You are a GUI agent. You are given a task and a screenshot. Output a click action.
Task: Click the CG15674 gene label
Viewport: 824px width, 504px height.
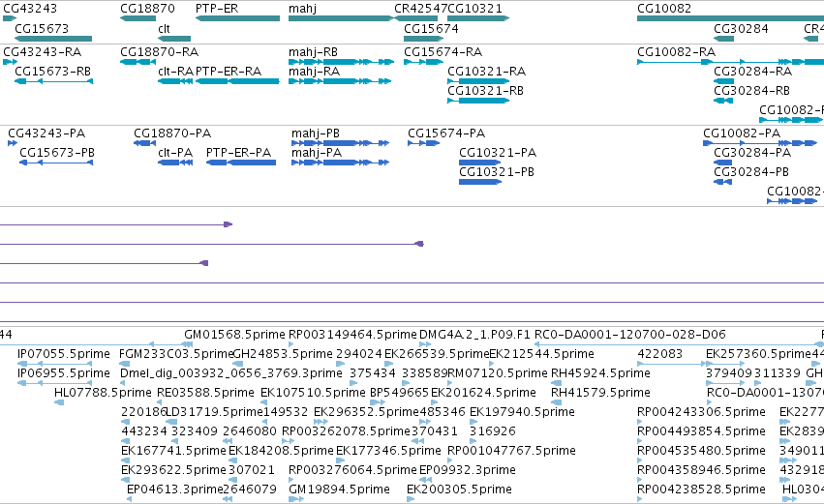point(431,28)
